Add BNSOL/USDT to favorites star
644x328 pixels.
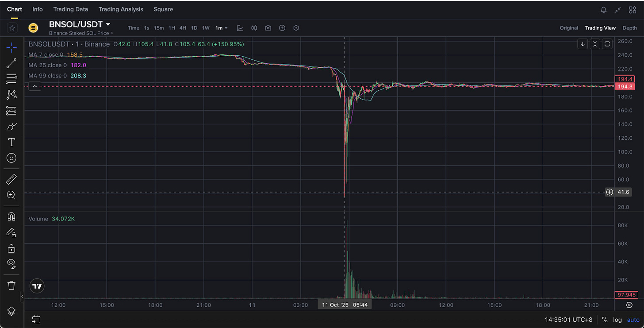click(x=12, y=28)
